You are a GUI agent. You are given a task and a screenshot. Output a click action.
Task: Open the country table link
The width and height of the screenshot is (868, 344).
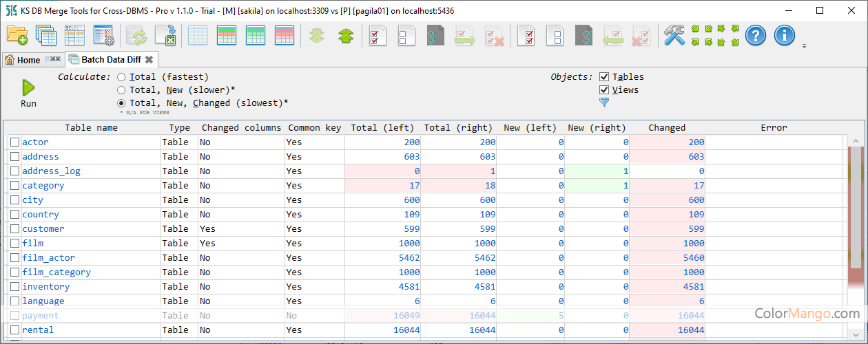pos(41,214)
